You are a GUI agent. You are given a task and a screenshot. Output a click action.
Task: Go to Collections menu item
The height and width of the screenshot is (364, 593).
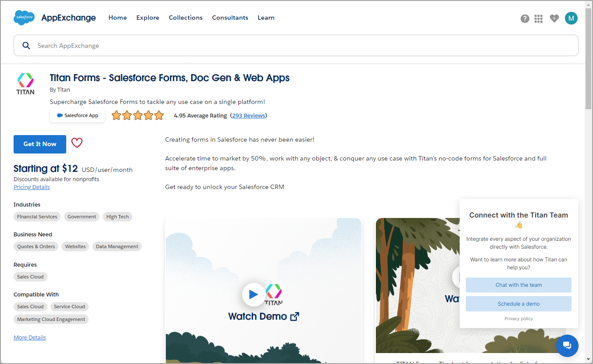pyautogui.click(x=186, y=18)
